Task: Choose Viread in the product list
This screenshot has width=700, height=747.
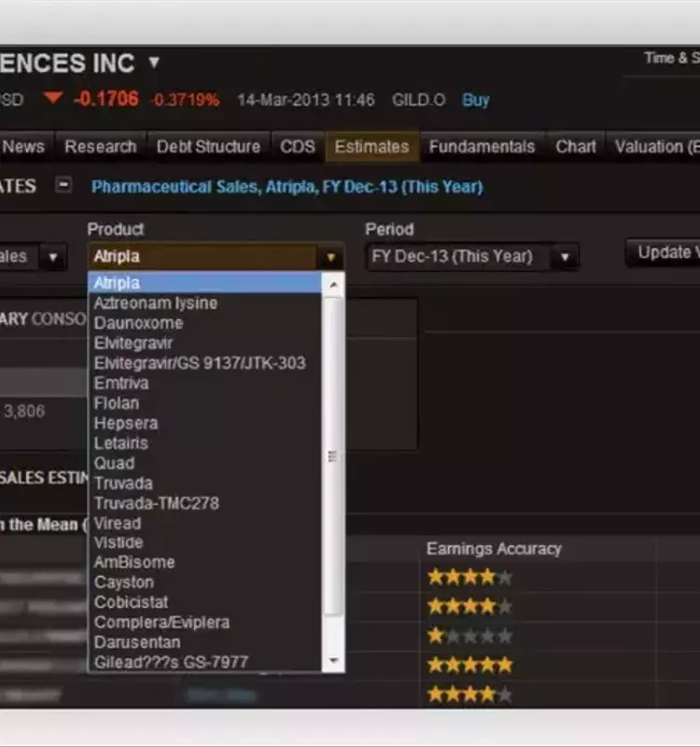Action: pos(204,523)
